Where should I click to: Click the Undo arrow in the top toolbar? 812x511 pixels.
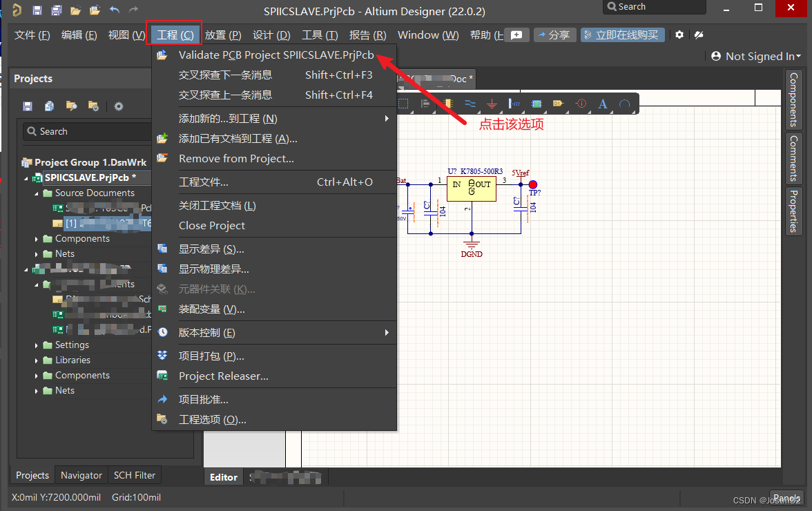tap(115, 9)
